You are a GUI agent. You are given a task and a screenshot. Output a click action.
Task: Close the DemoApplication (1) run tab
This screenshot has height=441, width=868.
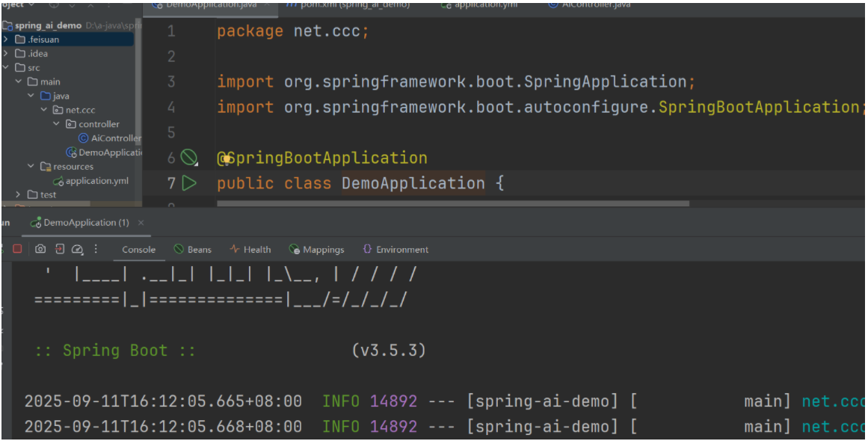tap(141, 223)
